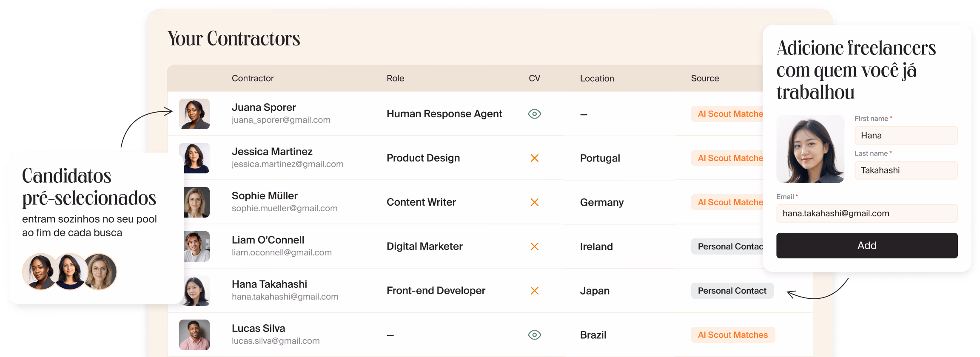This screenshot has height=357, width=980.
Task: Focus the Last name field containing Takahashi
Action: tap(906, 170)
